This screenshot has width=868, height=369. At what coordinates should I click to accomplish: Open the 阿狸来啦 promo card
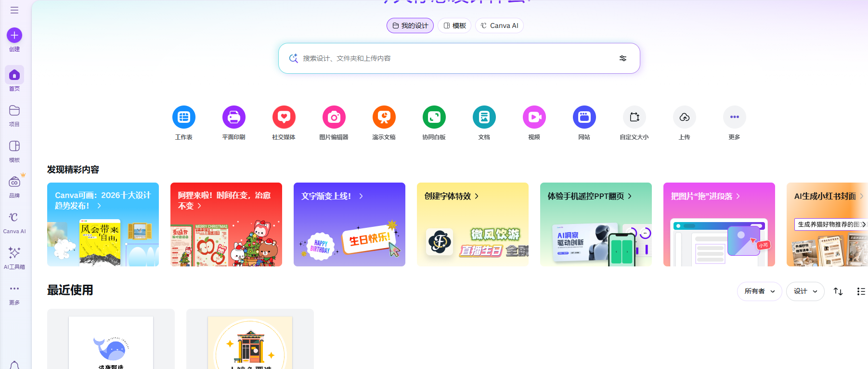point(226,224)
